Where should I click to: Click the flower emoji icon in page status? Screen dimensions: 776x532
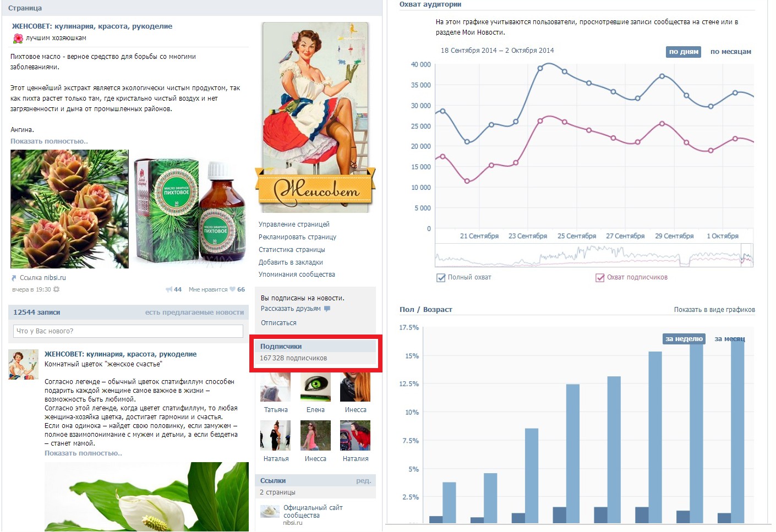(x=18, y=38)
